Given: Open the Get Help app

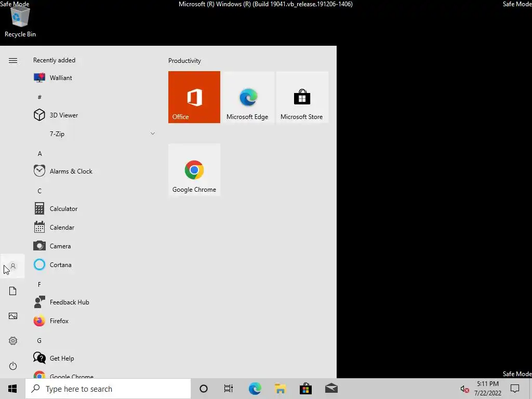Looking at the screenshot, I should coord(95,358).
